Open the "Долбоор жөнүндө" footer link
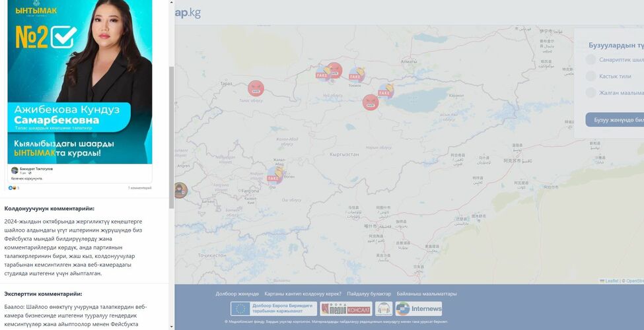The width and height of the screenshot is (644, 330). pyautogui.click(x=237, y=294)
